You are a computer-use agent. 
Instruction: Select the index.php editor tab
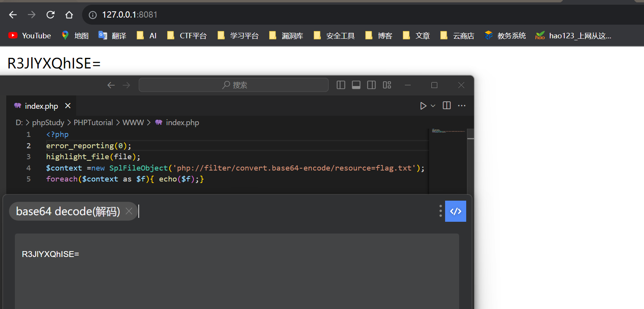click(x=41, y=106)
